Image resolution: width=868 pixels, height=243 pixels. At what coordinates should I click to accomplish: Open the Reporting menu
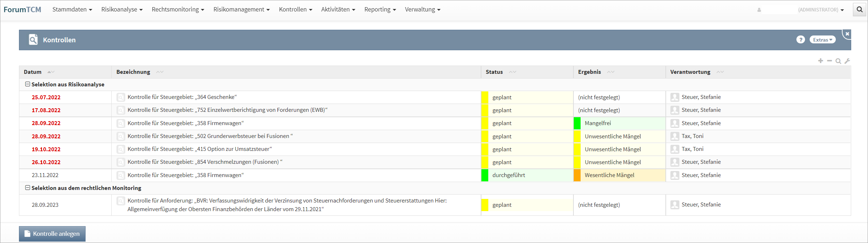380,10
